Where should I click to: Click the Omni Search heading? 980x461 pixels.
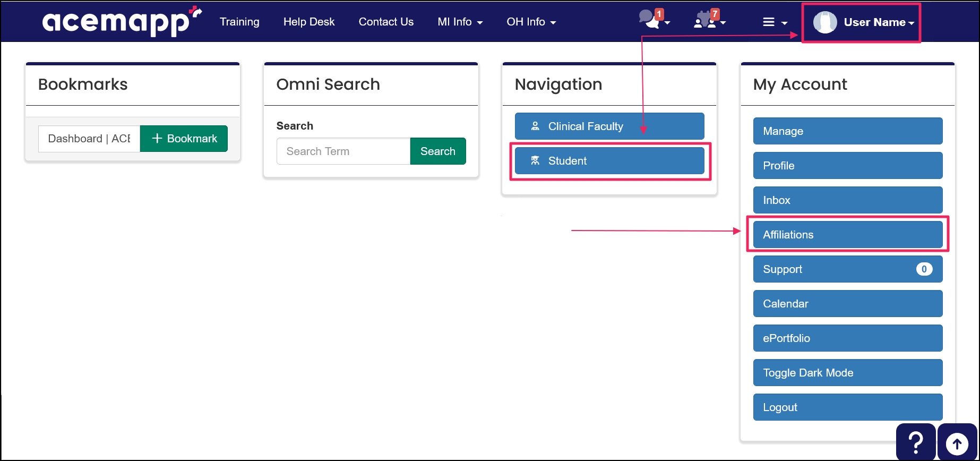(x=328, y=84)
